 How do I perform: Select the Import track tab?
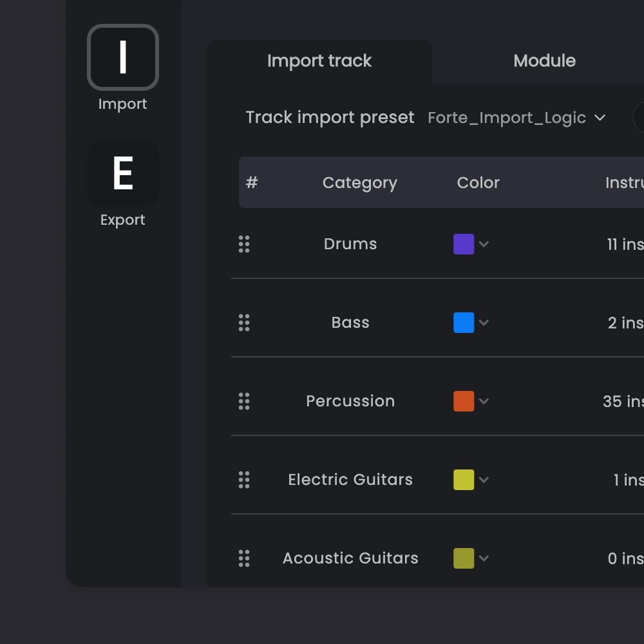[319, 61]
